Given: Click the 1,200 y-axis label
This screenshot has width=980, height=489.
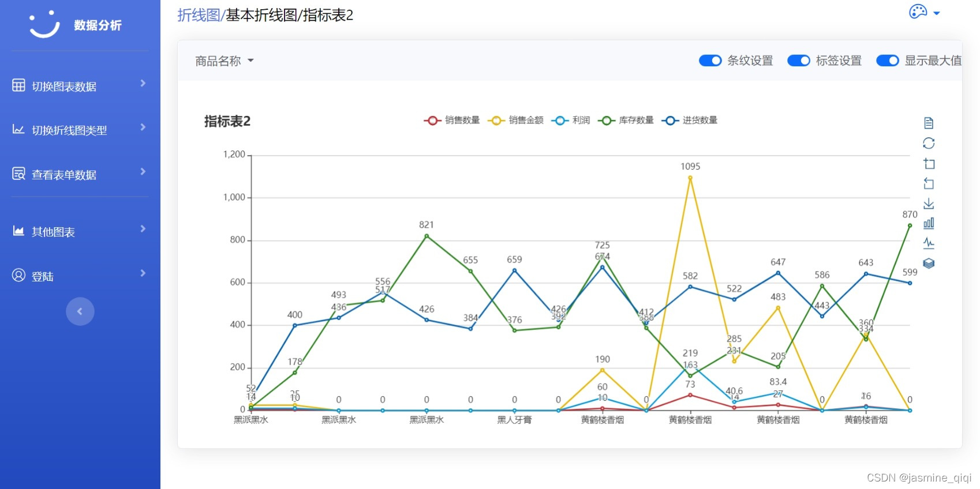Looking at the screenshot, I should (x=234, y=155).
